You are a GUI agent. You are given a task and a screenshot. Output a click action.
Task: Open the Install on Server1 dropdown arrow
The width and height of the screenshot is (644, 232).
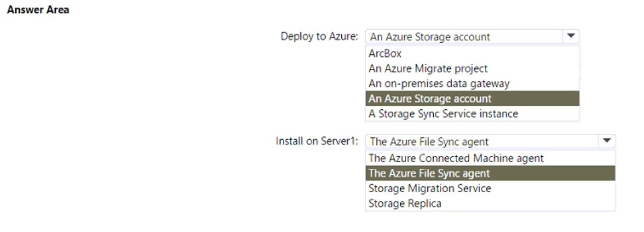pyautogui.click(x=607, y=141)
